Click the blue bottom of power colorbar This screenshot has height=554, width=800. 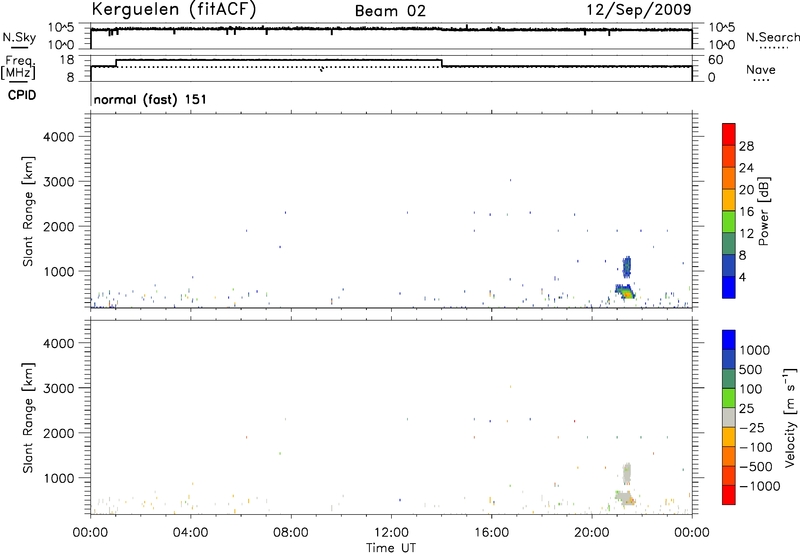coord(729,287)
